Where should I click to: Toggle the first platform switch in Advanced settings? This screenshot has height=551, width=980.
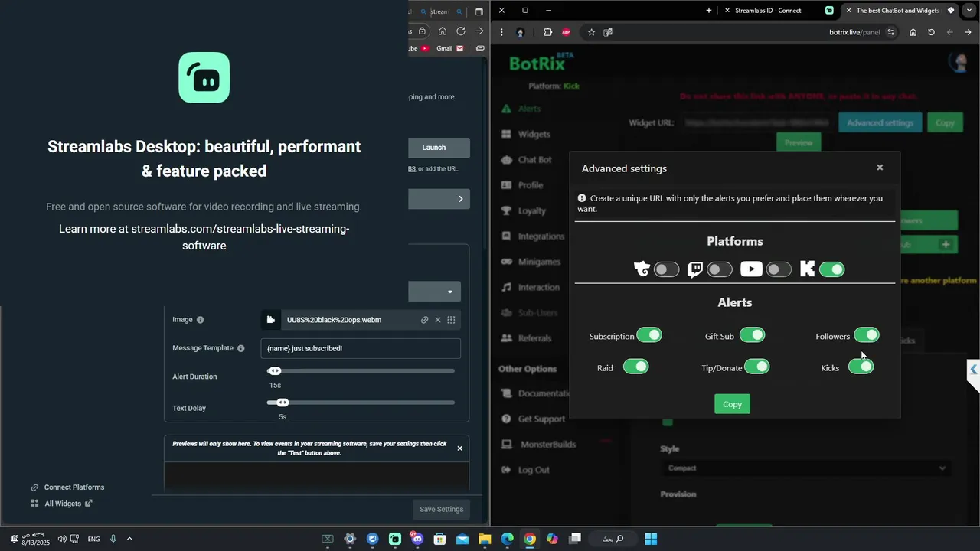point(666,269)
